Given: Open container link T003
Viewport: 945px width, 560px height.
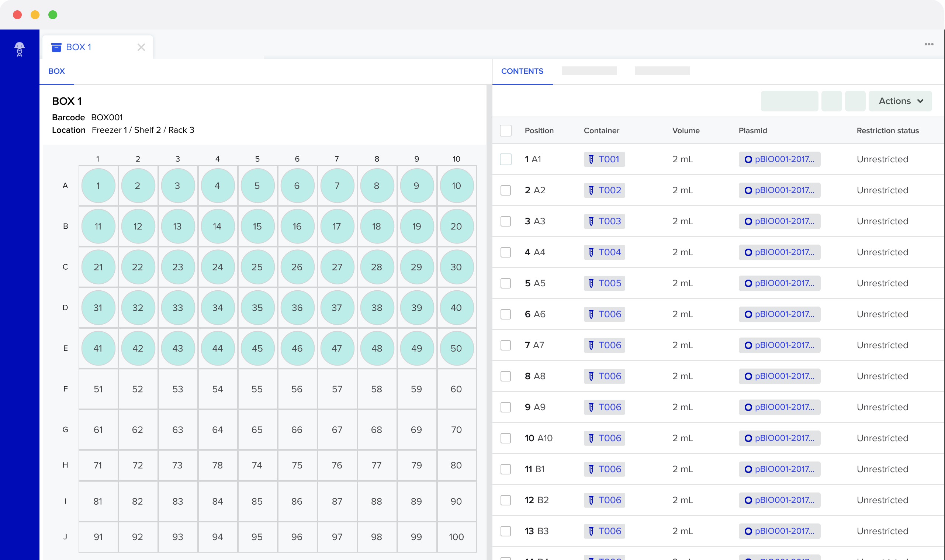Looking at the screenshot, I should (604, 221).
